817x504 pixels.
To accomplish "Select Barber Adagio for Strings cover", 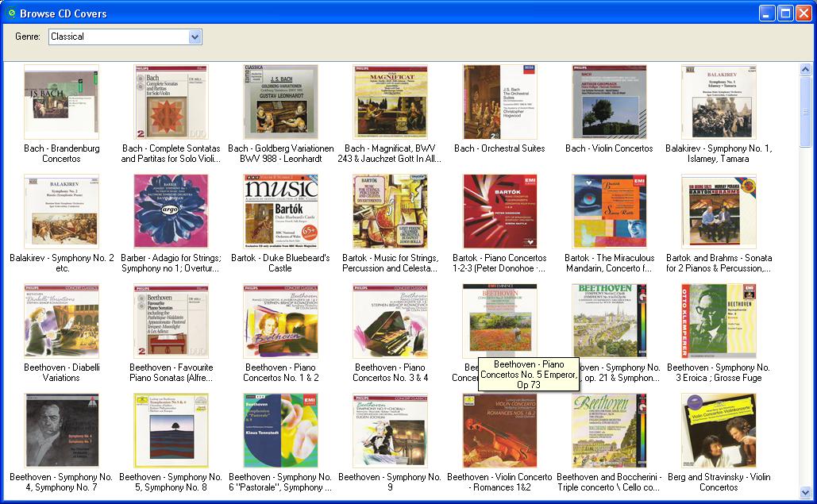I will (x=171, y=211).
